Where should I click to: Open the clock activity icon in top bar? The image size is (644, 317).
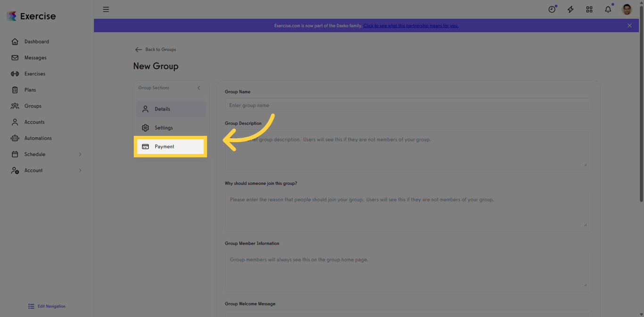[551, 9]
